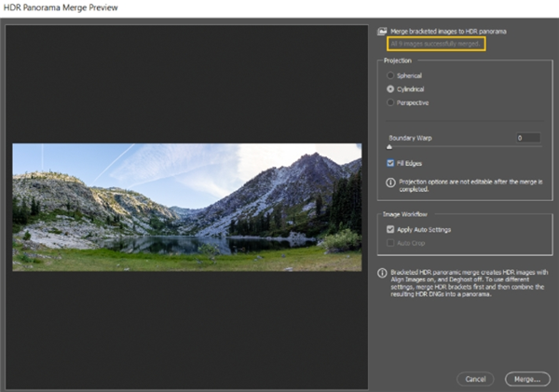Click the Boundary Warp label

(411, 138)
